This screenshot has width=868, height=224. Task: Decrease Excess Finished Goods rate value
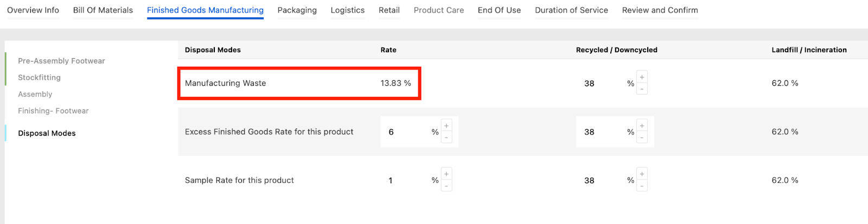446,138
